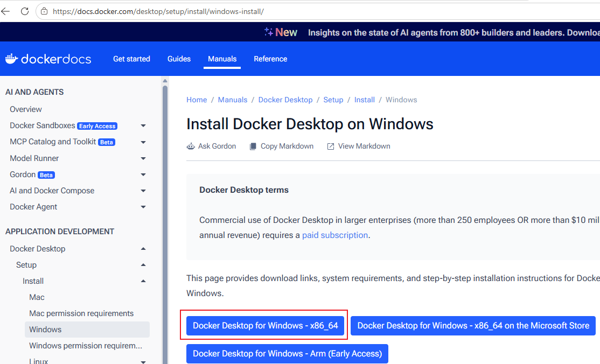This screenshot has height=364, width=600.
Task: Click the Copy Markdown text label
Action: 287,146
